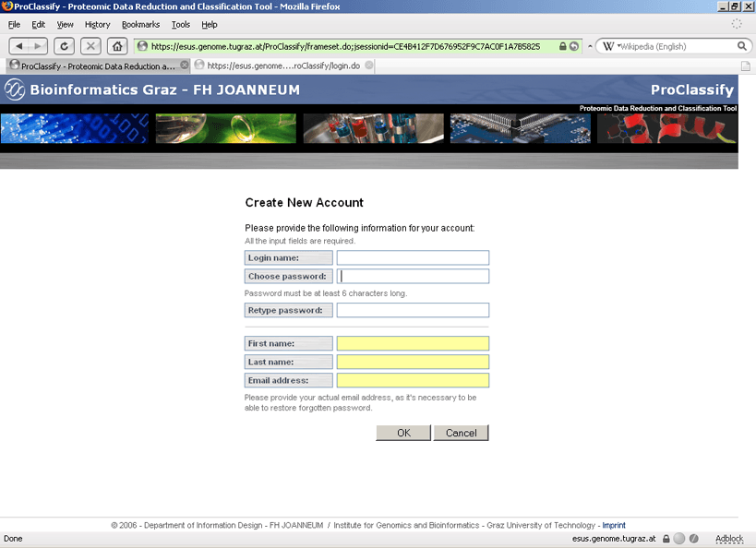This screenshot has width=756, height=548.
Task: Click the Email address text field
Action: [x=413, y=381]
